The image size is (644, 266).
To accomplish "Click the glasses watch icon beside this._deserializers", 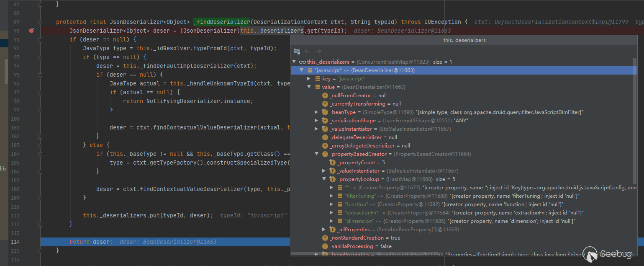I will 302,62.
